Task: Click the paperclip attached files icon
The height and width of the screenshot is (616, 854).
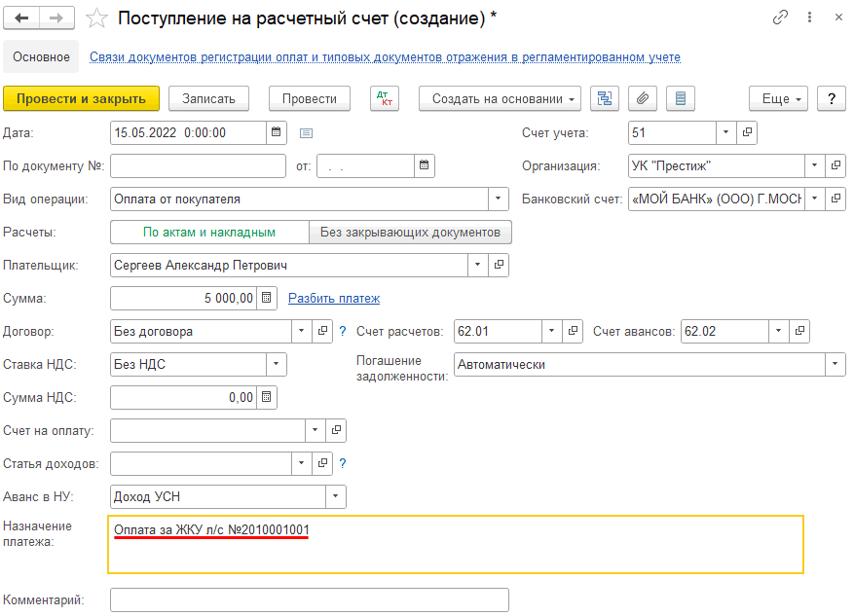Action: click(x=642, y=98)
